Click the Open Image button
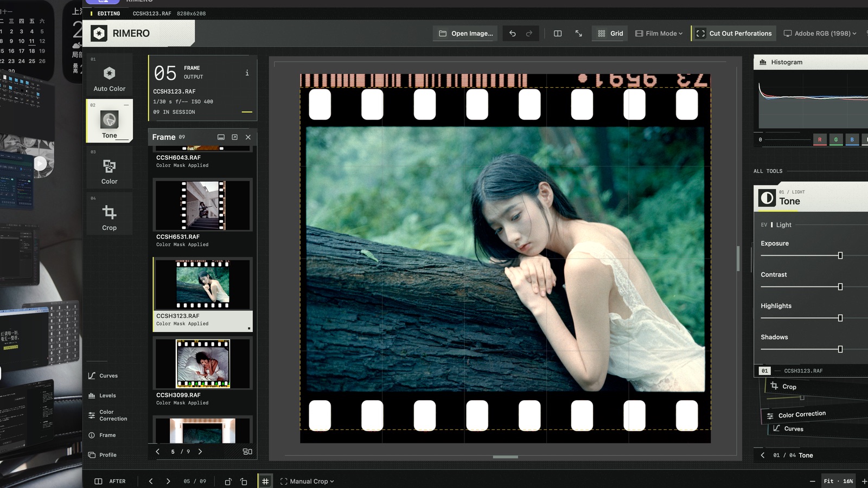Screen dimensions: 868x488 [467, 34]
